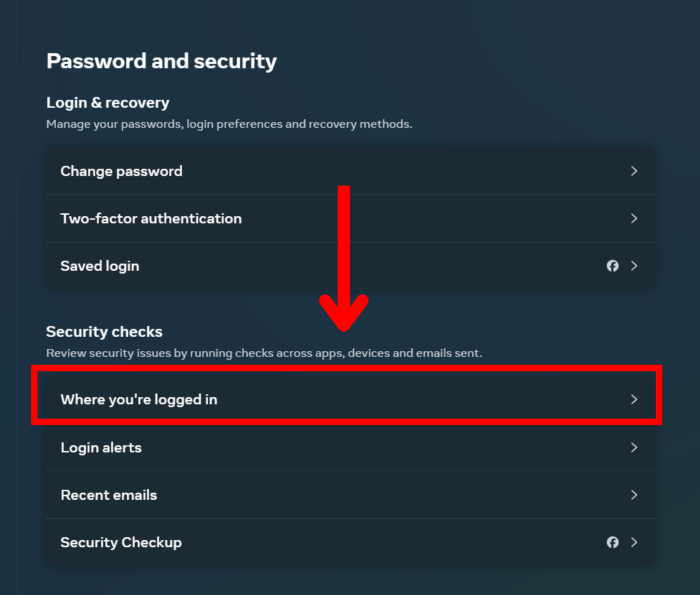Click the Facebook icon next to Saved login
Screen dimensions: 700x595
pos(612,266)
